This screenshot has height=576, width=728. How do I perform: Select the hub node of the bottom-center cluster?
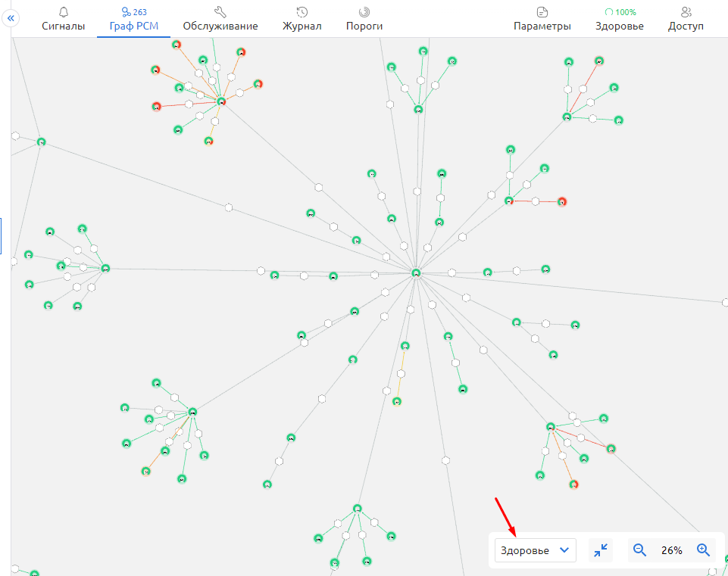pyautogui.click(x=357, y=508)
